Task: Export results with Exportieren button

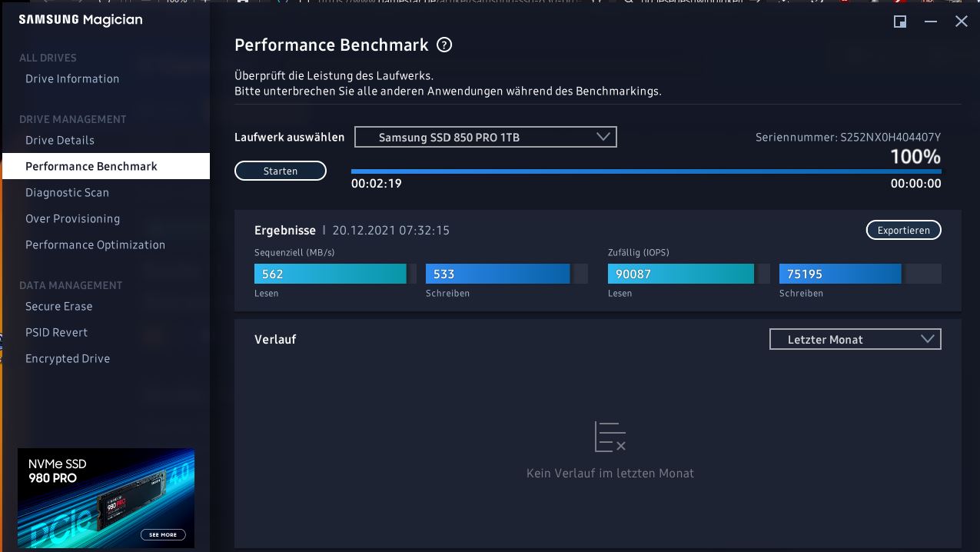Action: [x=903, y=230]
